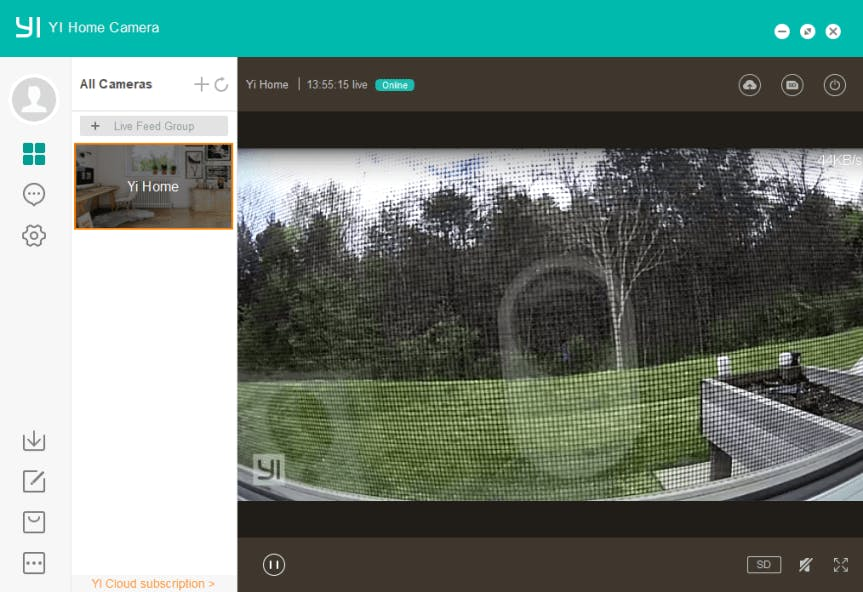
Task: Refresh the camera list
Action: 221,84
